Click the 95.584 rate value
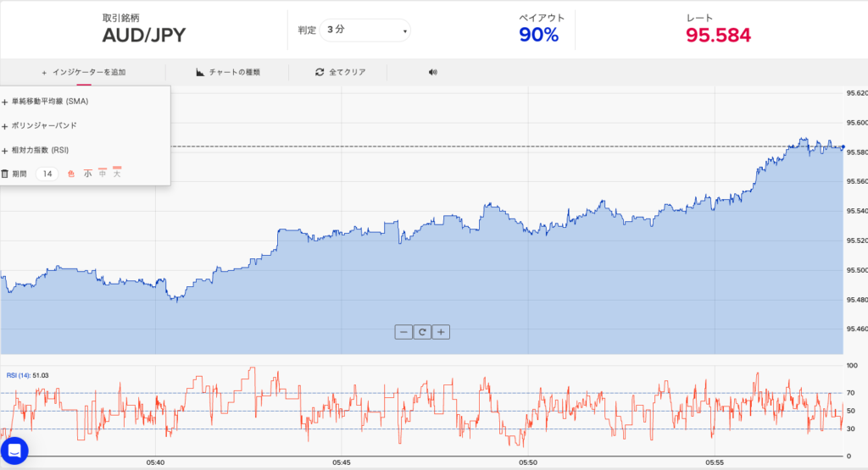The image size is (868, 470). (719, 36)
